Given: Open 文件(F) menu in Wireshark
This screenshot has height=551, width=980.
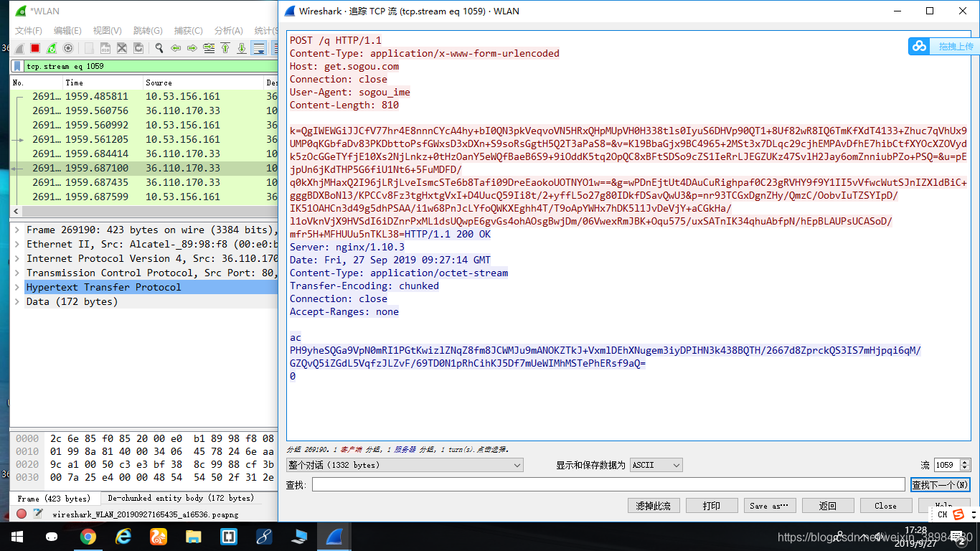Looking at the screenshot, I should 29,31.
